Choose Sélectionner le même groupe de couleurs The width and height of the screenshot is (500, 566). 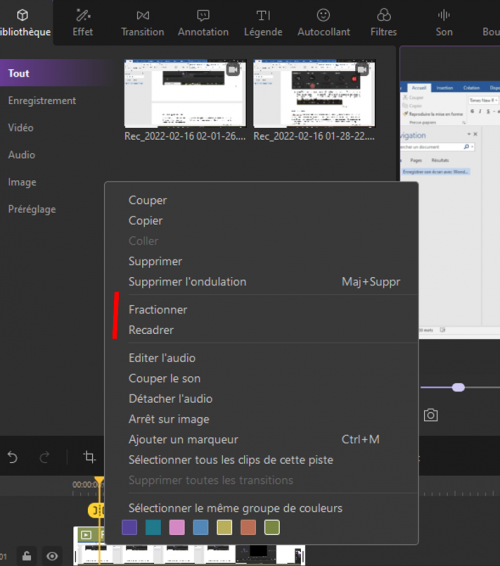click(x=261, y=508)
